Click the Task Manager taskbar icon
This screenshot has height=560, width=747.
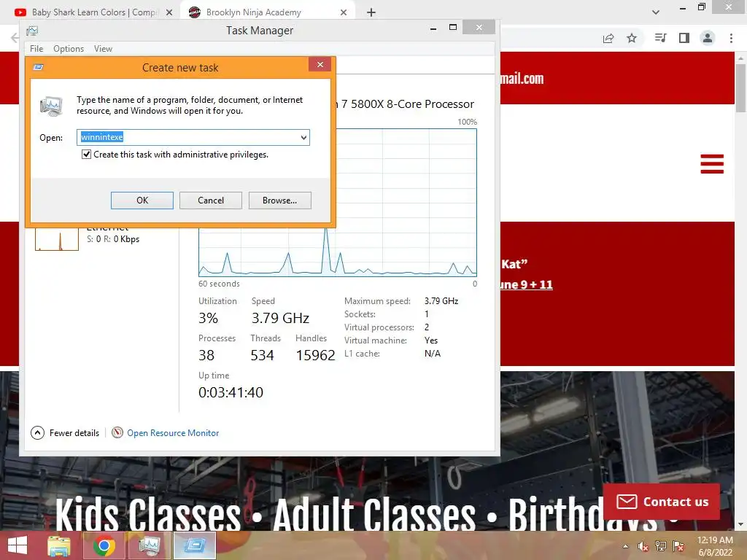(x=149, y=545)
